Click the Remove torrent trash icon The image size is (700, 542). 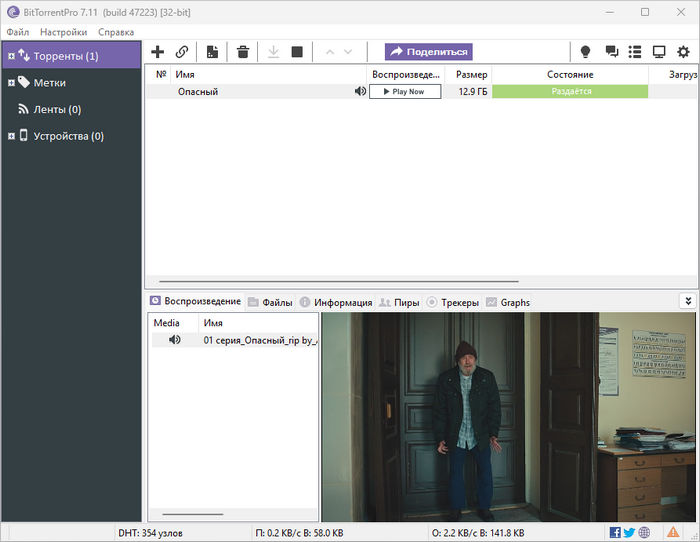(242, 52)
